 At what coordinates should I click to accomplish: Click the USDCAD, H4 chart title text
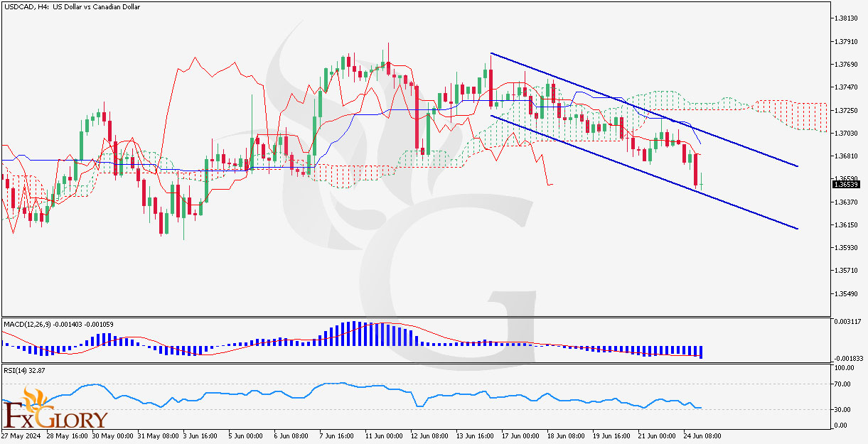coord(71,6)
